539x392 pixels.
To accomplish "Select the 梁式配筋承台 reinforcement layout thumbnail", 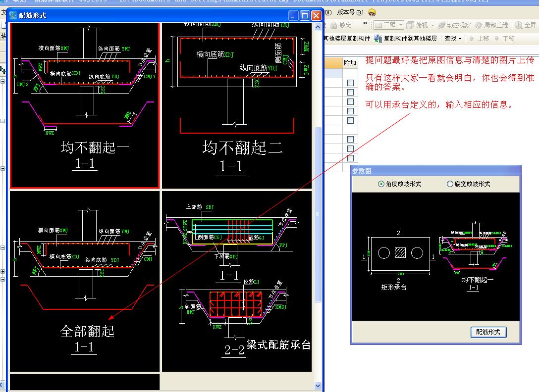I will coord(237,281).
